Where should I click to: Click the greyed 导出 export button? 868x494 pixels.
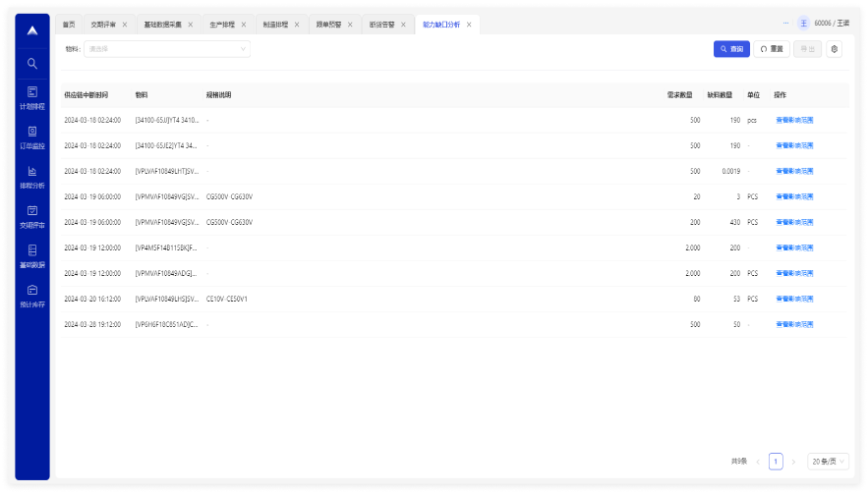tap(807, 49)
